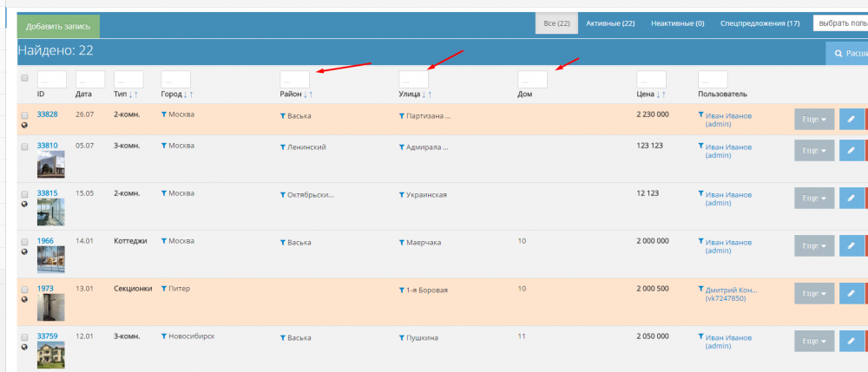This screenshot has width=868, height=372.
Task: Check the box for record 1973
Action: click(x=24, y=290)
